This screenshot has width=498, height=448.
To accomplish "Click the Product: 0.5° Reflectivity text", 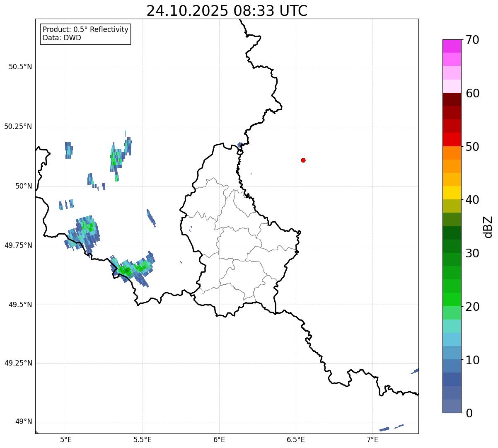I will [85, 29].
